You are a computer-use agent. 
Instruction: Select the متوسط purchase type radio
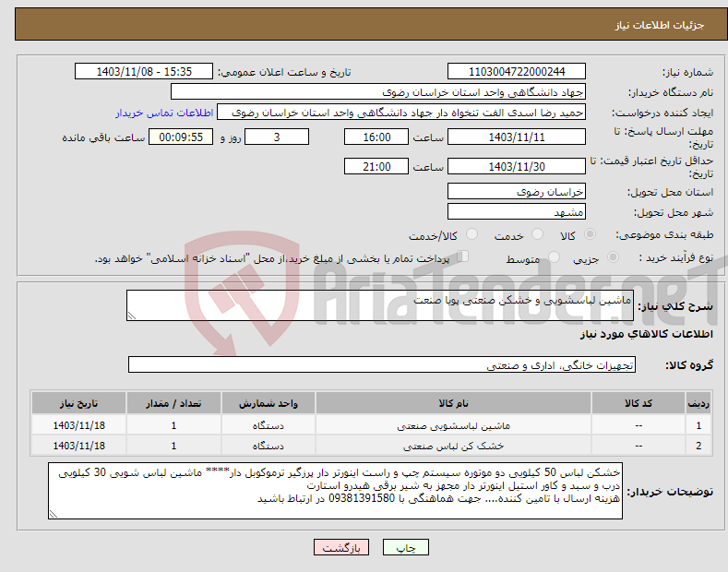554,257
